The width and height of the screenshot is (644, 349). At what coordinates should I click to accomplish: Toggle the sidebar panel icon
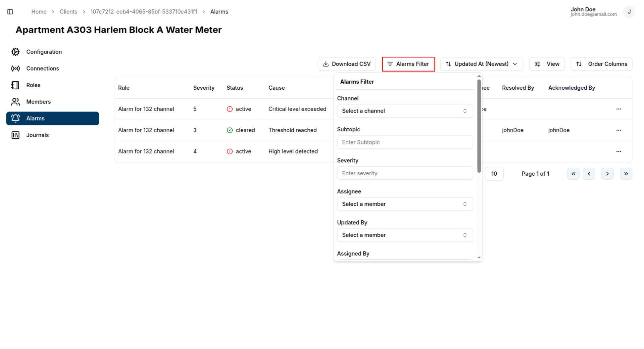click(x=10, y=12)
